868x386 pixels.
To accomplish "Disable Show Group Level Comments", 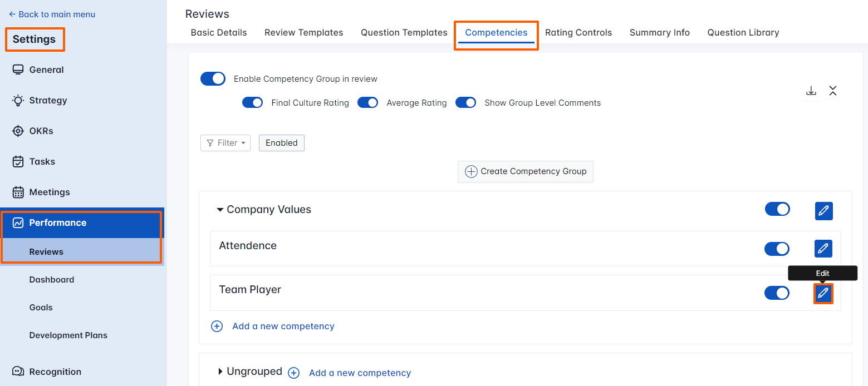I will (x=466, y=102).
